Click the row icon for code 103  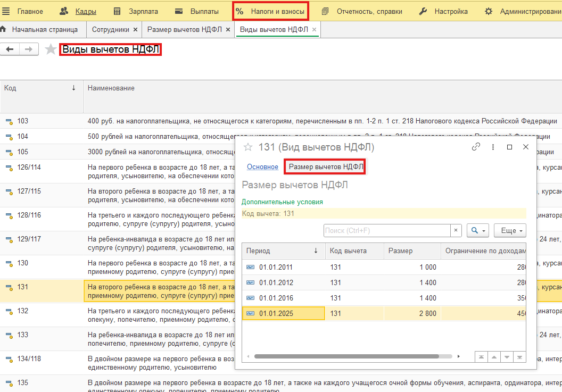[x=9, y=121]
